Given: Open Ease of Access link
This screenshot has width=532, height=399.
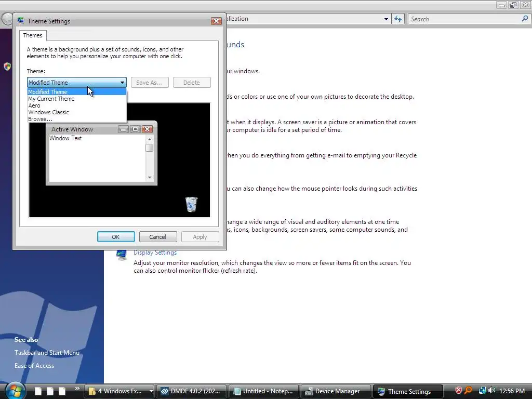Looking at the screenshot, I should [34, 366].
